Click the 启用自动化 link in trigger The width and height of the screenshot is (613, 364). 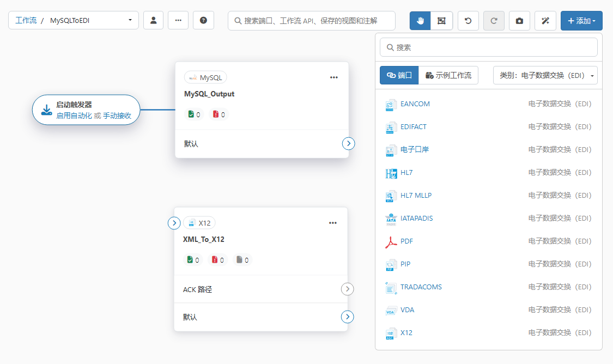click(x=74, y=116)
